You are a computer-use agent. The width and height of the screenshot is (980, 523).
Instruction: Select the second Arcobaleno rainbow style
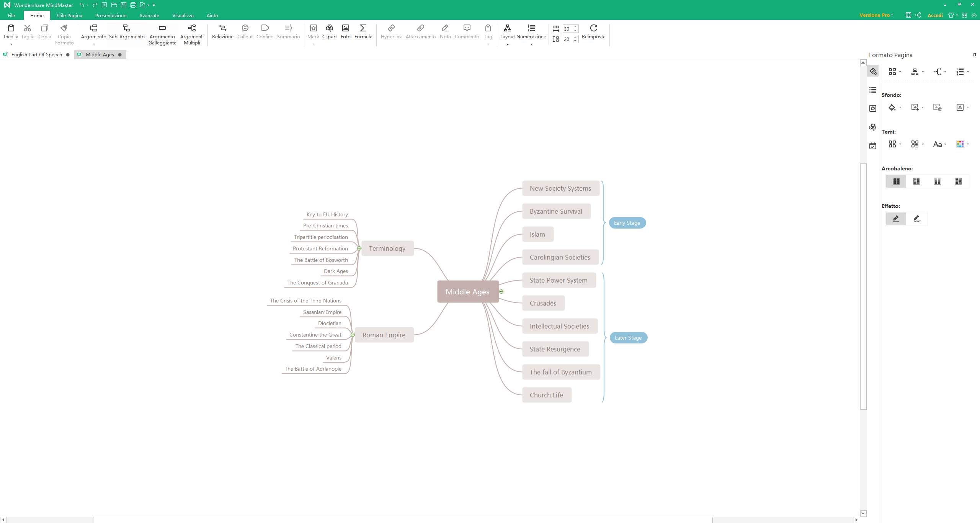[917, 181]
